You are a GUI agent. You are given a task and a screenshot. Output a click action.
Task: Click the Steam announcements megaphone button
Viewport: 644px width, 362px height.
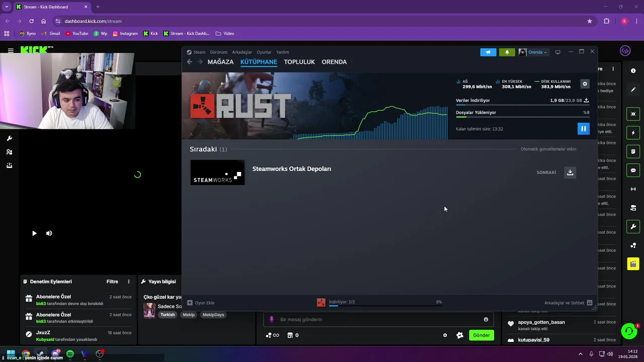(488, 52)
